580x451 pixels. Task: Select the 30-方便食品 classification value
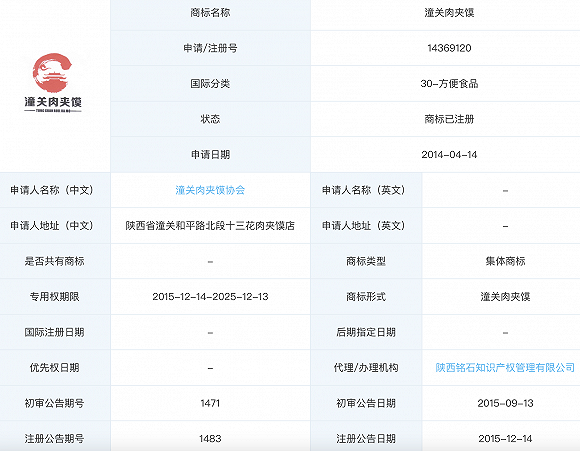tap(449, 84)
